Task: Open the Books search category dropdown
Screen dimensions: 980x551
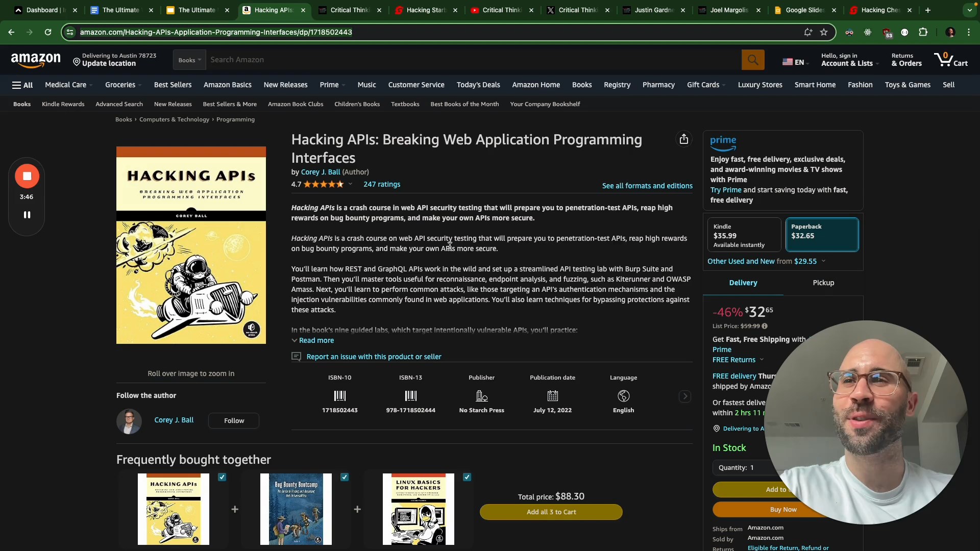Action: [x=189, y=60]
